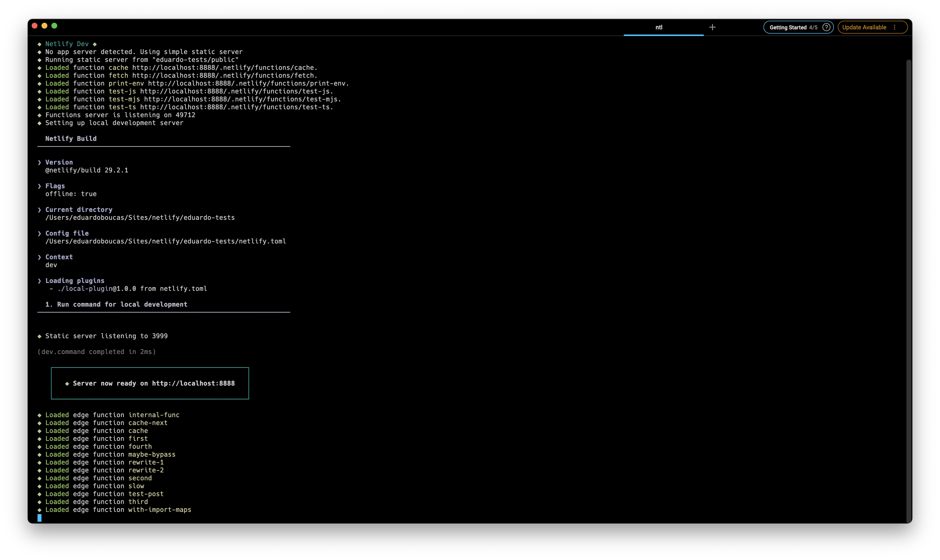Click the green fullscreen window button
Viewport: 940px width, 560px height.
pyautogui.click(x=54, y=26)
